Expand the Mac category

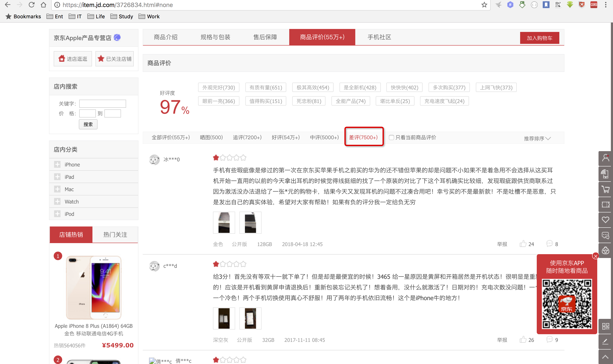tap(58, 189)
